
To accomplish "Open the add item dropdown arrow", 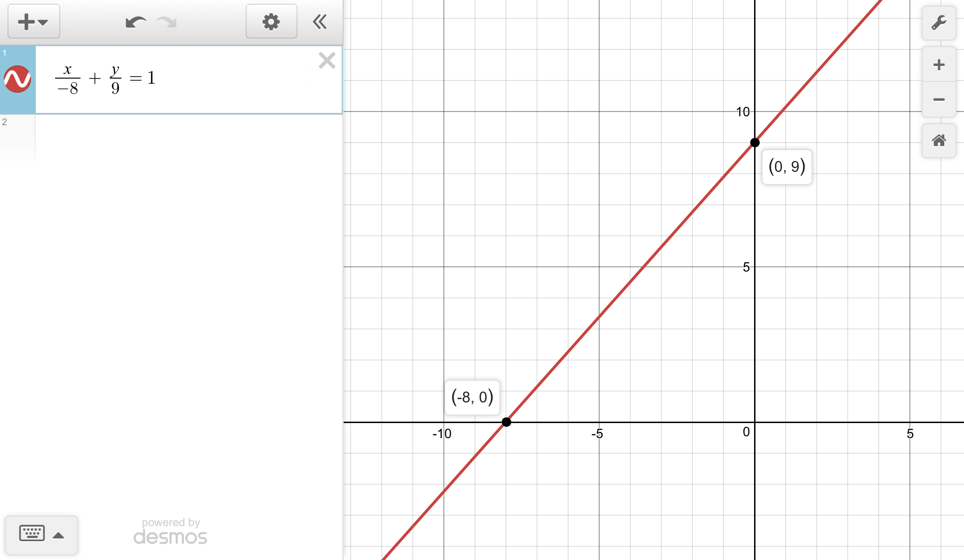I will click(42, 22).
